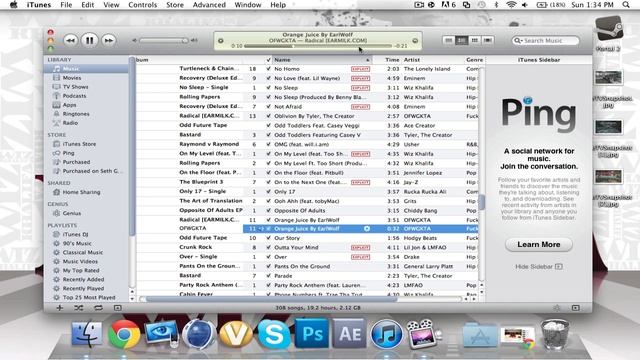This screenshot has width=640, height=360.
Task: Select the song Opposite Of Adults
Action: coord(300,211)
